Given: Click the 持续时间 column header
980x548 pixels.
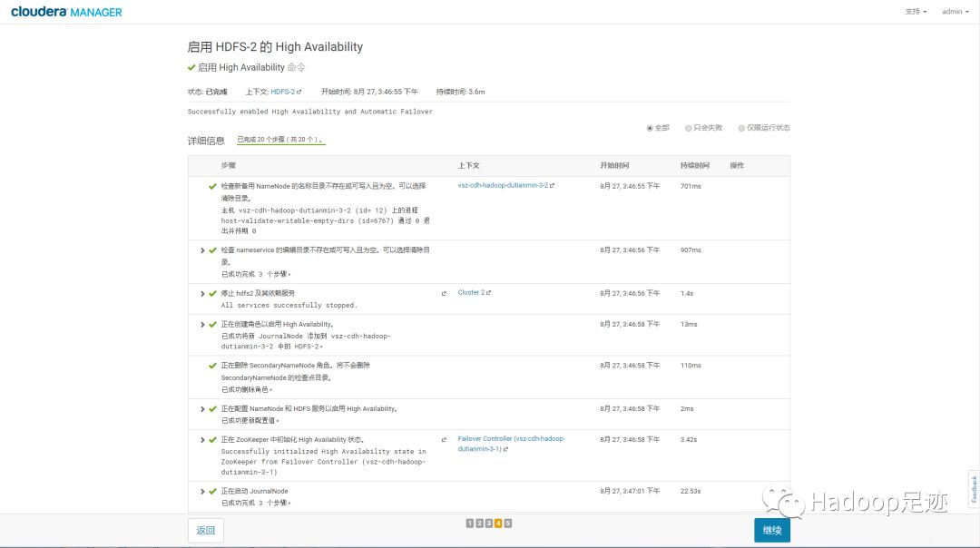Looking at the screenshot, I should coord(694,166).
